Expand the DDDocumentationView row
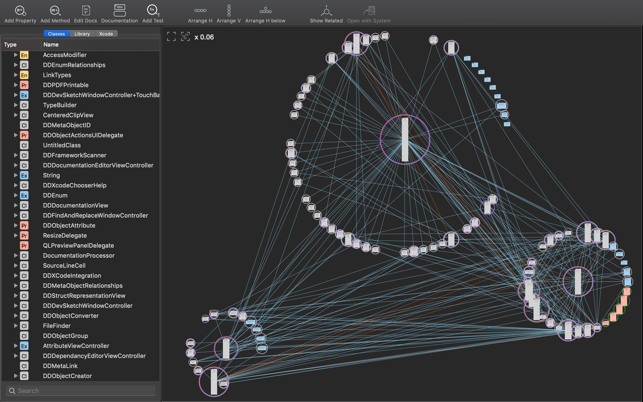Screen dimensions: 643x402 tap(16, 206)
